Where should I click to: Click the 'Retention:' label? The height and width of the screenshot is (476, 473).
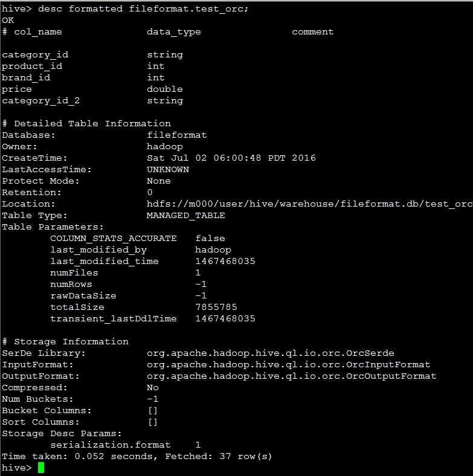coord(31,193)
